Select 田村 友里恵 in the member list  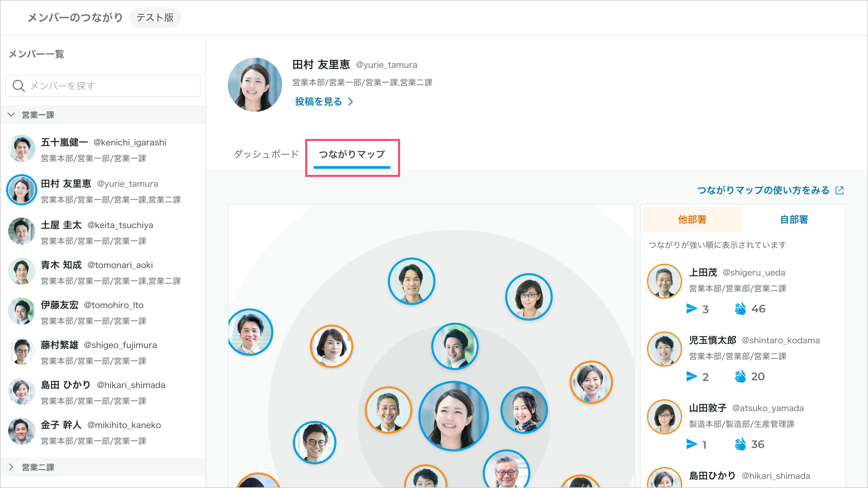tap(103, 191)
